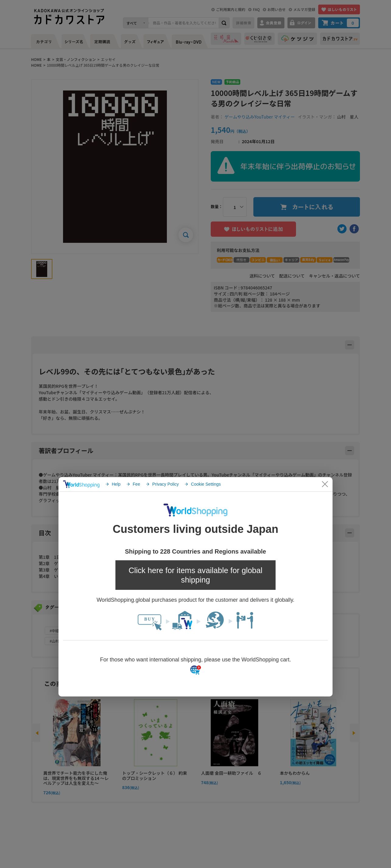Open WorldShopping cart globe icon
The height and width of the screenshot is (868, 391).
click(195, 670)
